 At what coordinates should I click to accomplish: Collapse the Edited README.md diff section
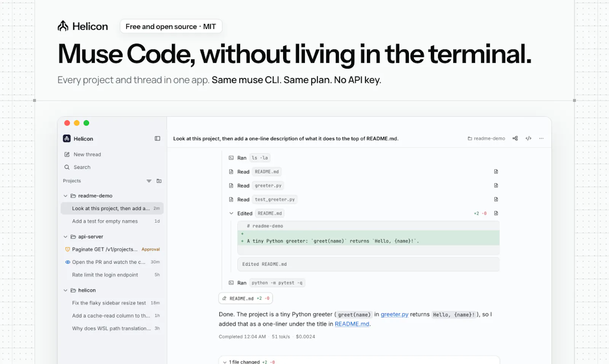(231, 213)
